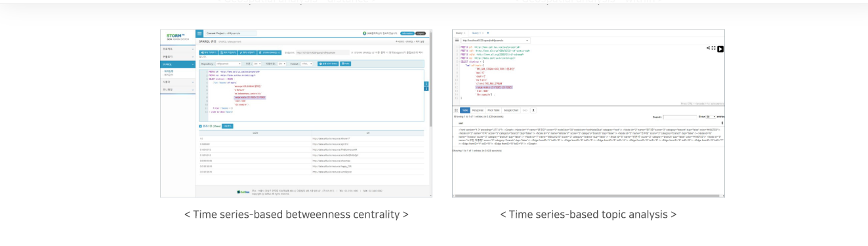Open the Format dropdown in STORM
The height and width of the screenshot is (246, 868).
click(x=306, y=64)
